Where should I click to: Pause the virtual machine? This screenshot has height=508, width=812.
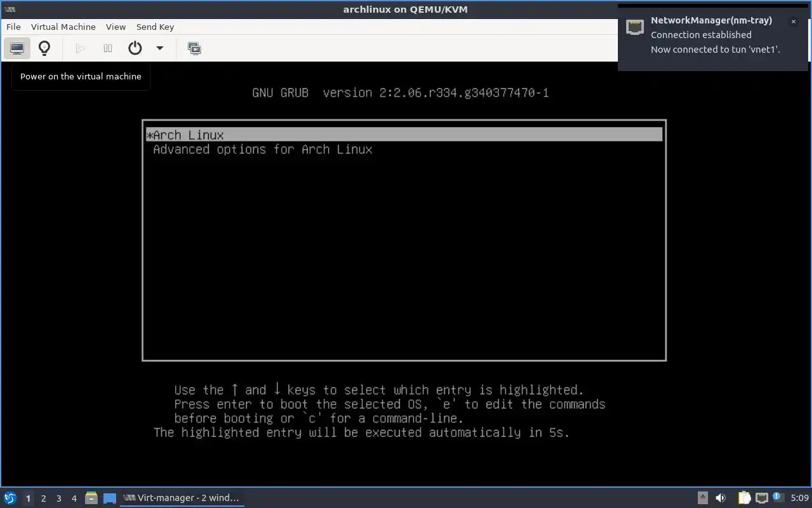[108, 48]
